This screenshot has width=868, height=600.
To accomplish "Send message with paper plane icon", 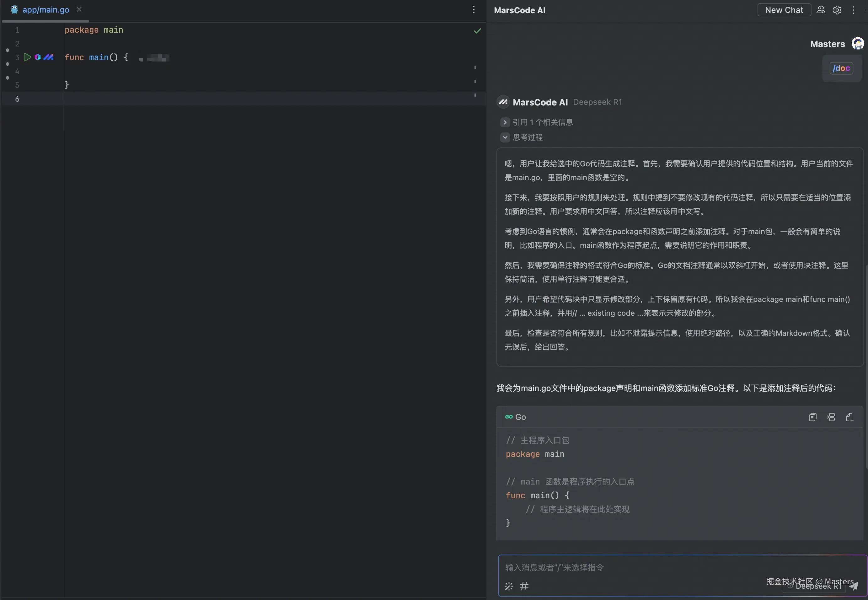I will pyautogui.click(x=854, y=586).
